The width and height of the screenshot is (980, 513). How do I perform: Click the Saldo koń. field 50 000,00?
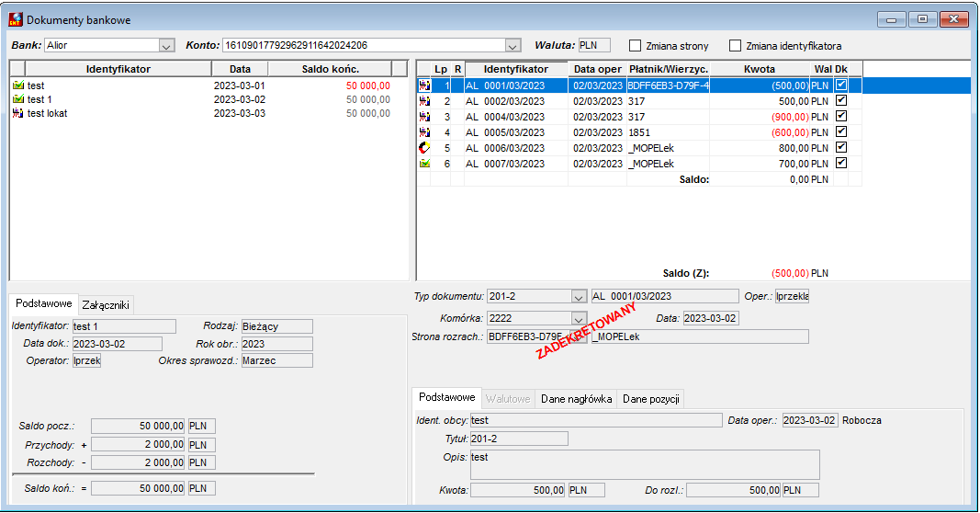(x=138, y=488)
